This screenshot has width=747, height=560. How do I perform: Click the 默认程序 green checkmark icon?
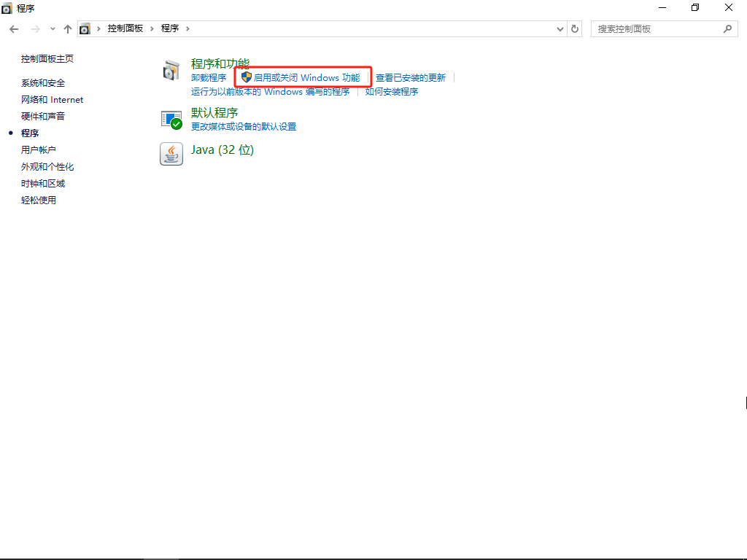click(171, 119)
